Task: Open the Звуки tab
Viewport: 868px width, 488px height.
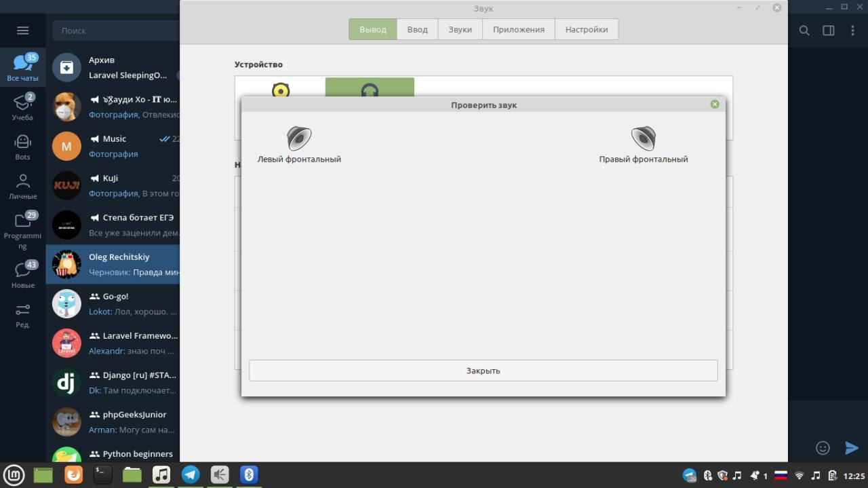Action: point(460,29)
